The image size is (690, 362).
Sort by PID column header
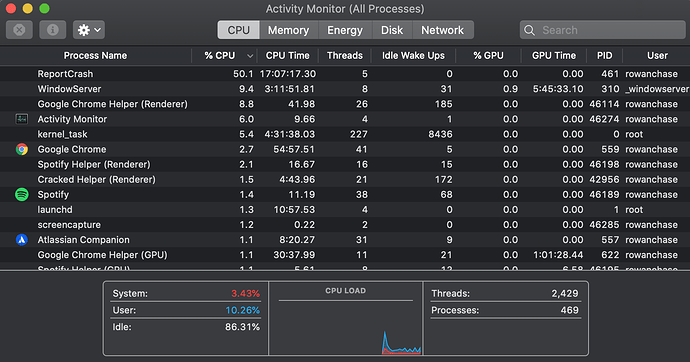pos(605,55)
